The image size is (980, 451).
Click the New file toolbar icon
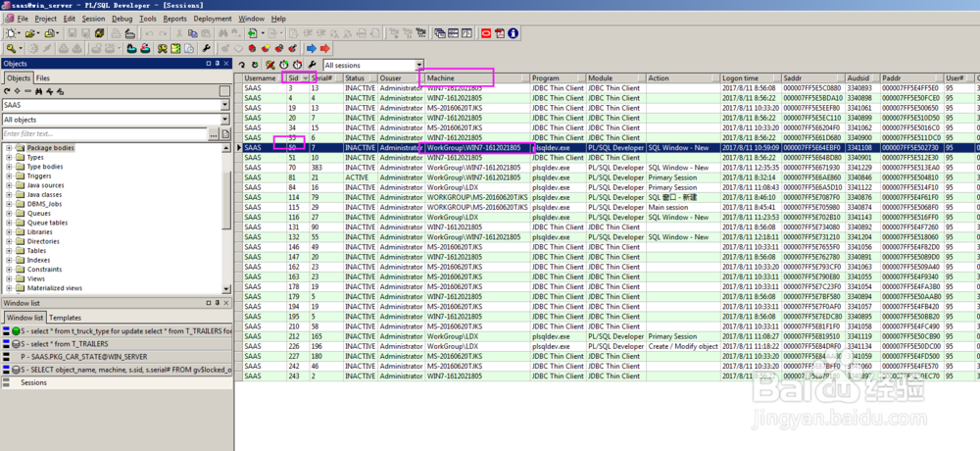(11, 33)
